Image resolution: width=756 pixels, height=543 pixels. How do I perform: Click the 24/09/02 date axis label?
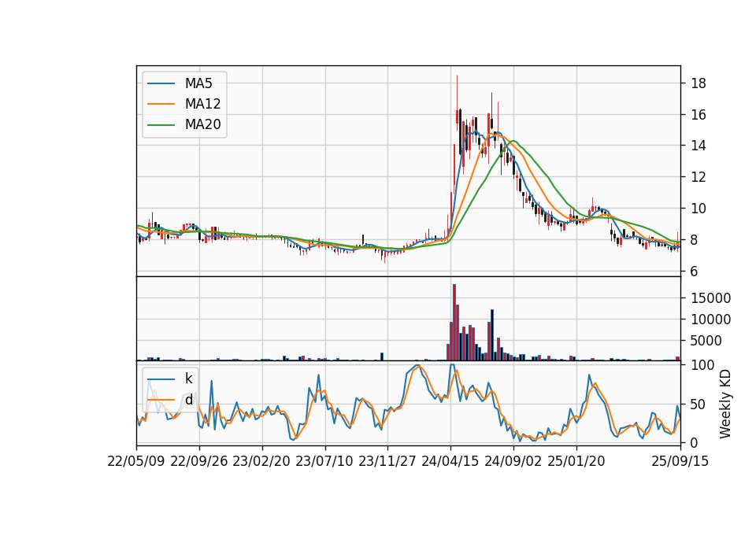click(513, 461)
